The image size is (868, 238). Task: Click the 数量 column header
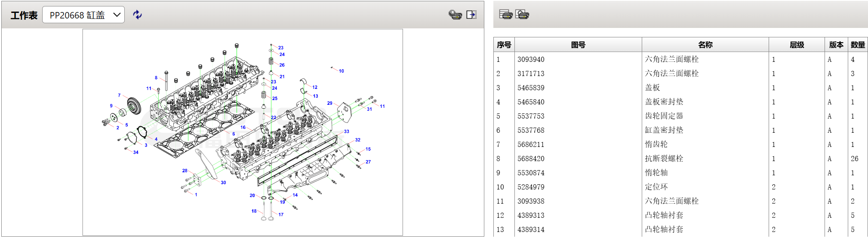[857, 45]
